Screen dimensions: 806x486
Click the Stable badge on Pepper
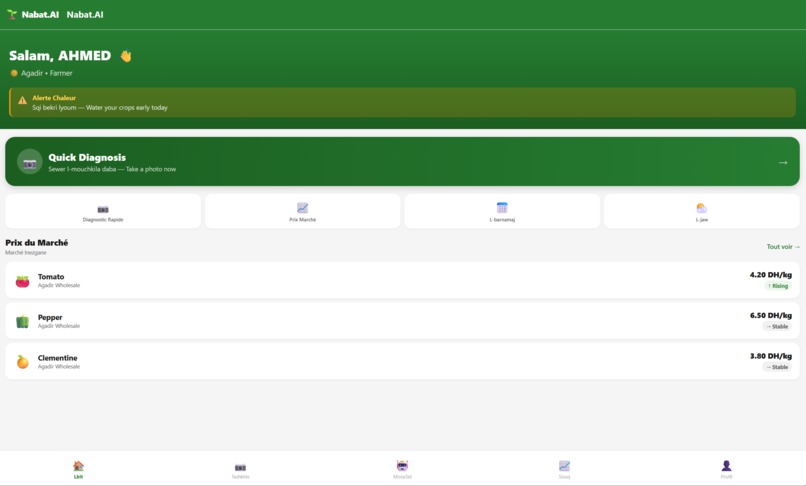tap(777, 327)
